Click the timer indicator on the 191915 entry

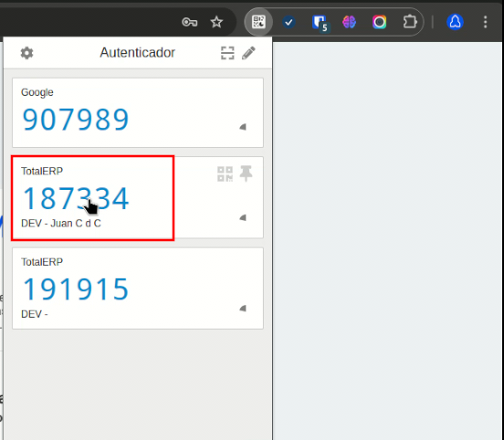click(243, 309)
